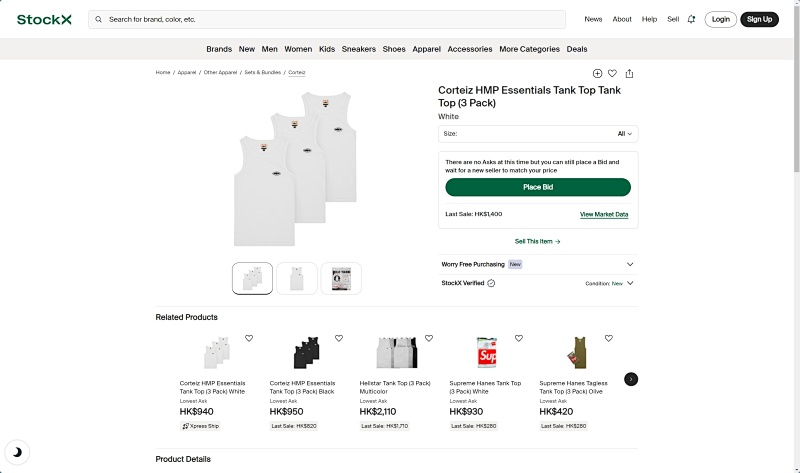Click the StockX Verified checkmark icon
The width and height of the screenshot is (800, 473).
[491, 283]
